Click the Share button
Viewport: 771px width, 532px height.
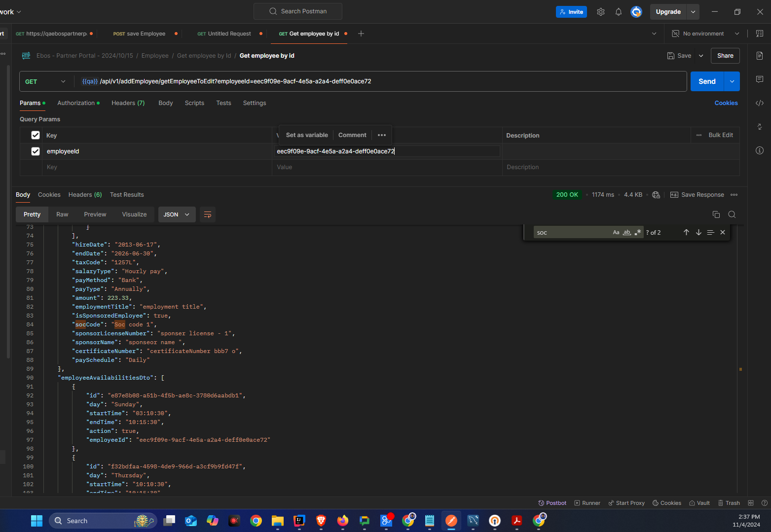725,56
